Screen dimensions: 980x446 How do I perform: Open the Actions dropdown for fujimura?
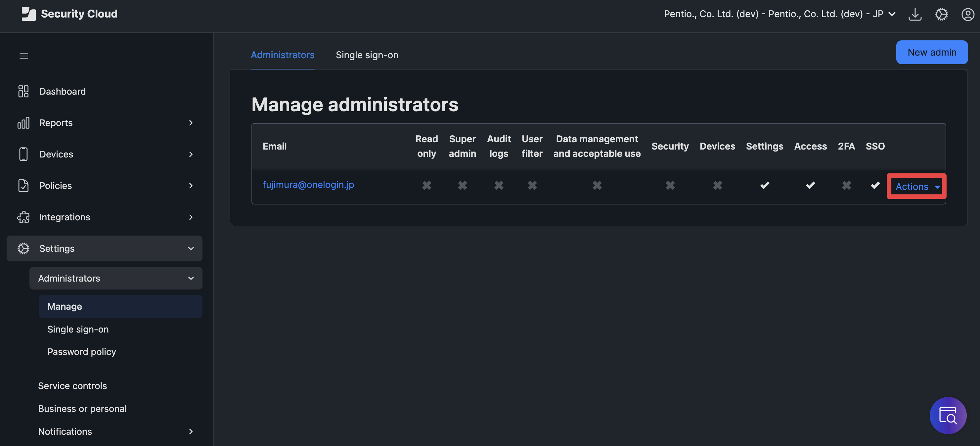coord(917,187)
